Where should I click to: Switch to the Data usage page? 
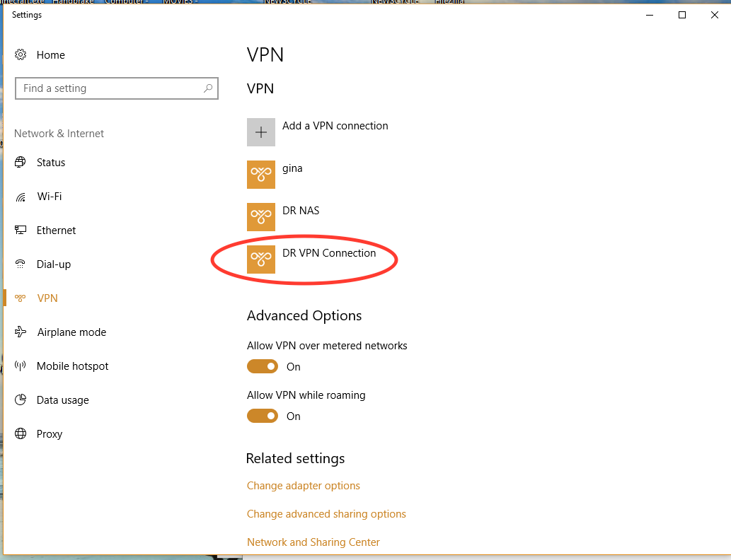pos(62,400)
